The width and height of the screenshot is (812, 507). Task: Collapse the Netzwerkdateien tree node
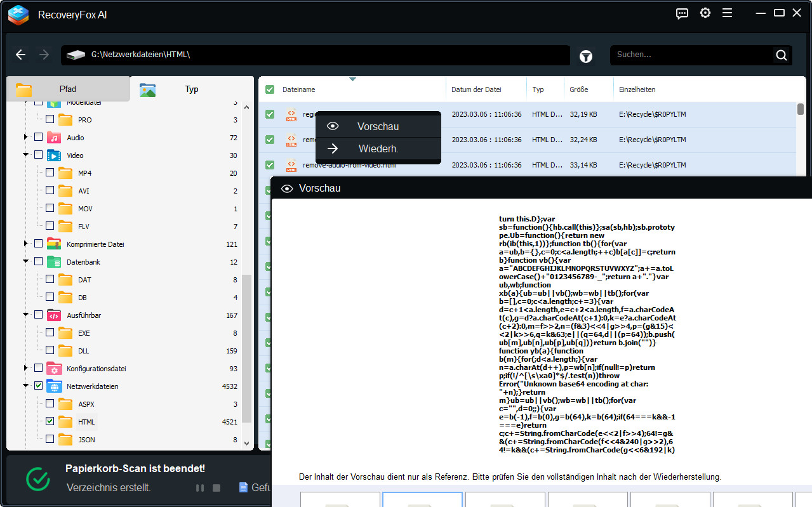pyautogui.click(x=26, y=386)
